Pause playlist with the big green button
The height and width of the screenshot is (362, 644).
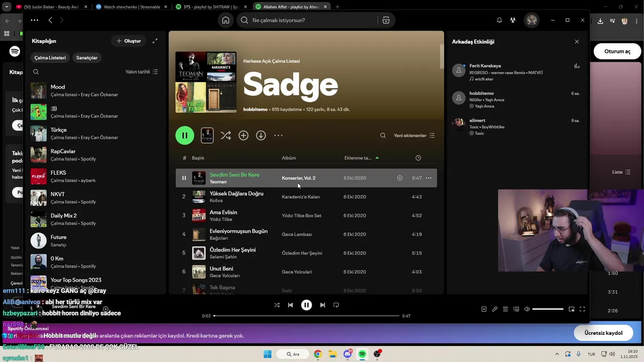(x=185, y=135)
